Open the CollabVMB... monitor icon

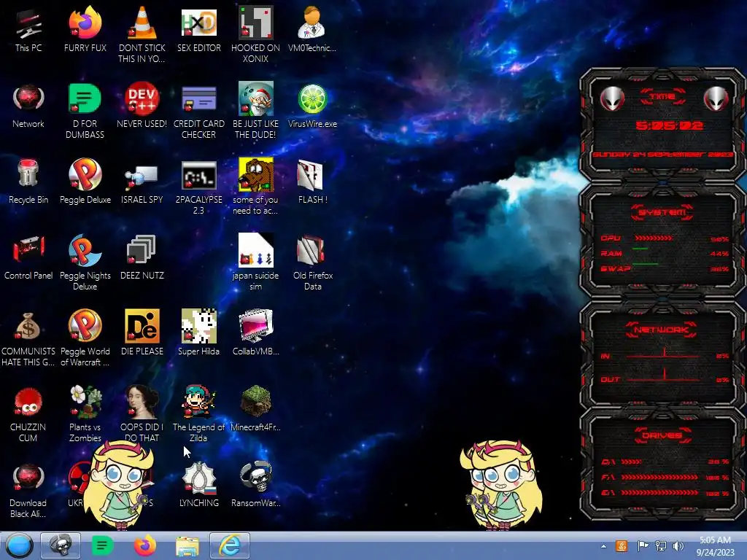[x=255, y=332]
